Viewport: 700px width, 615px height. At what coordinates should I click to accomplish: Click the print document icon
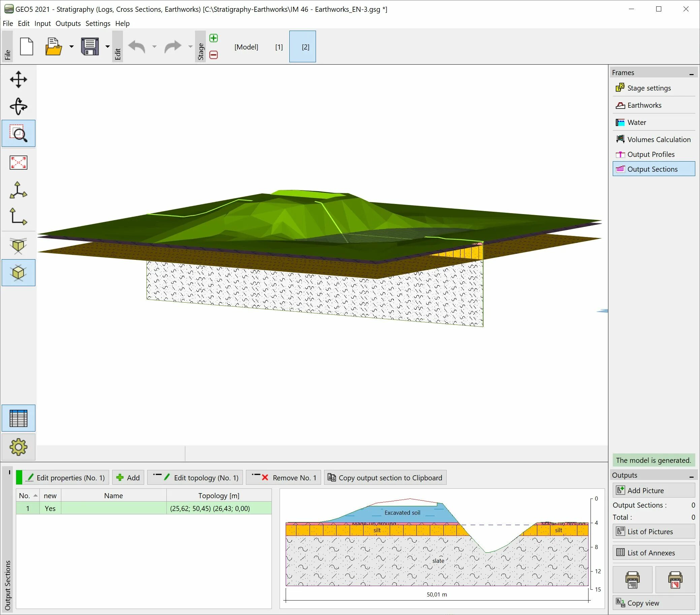click(x=632, y=580)
